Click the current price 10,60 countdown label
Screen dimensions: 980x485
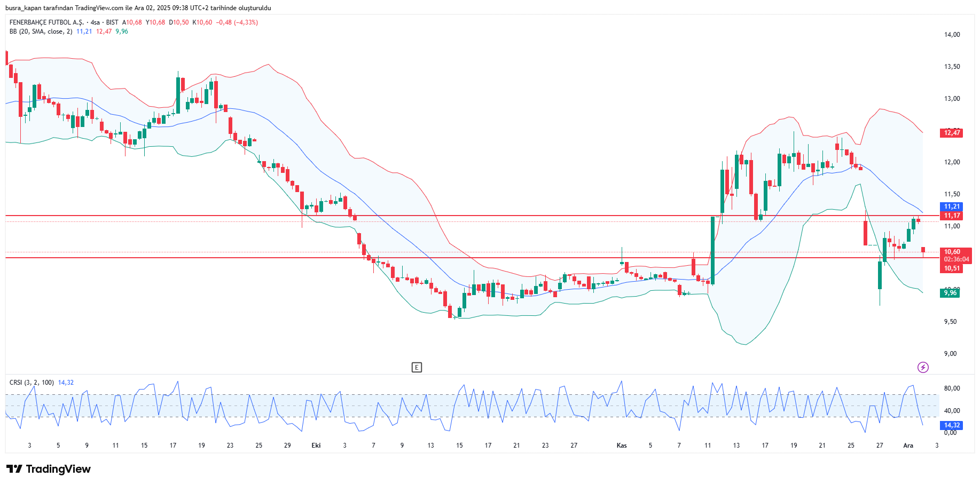coord(955,256)
